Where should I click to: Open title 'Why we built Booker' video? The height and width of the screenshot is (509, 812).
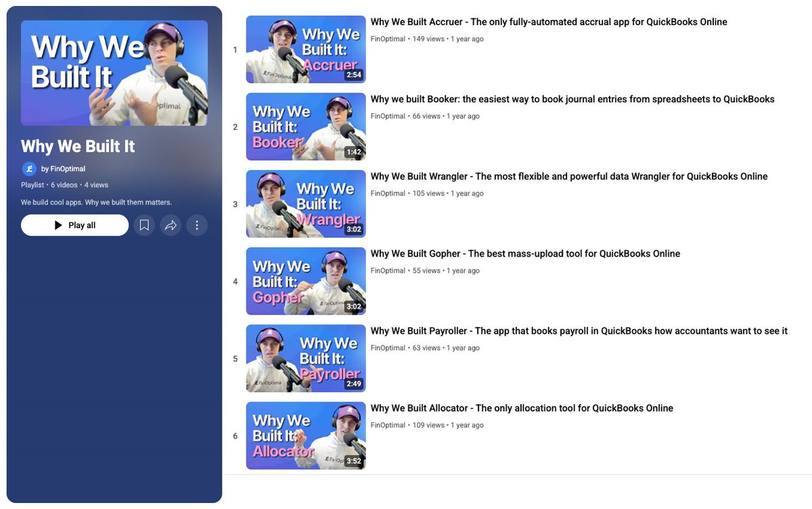point(572,99)
